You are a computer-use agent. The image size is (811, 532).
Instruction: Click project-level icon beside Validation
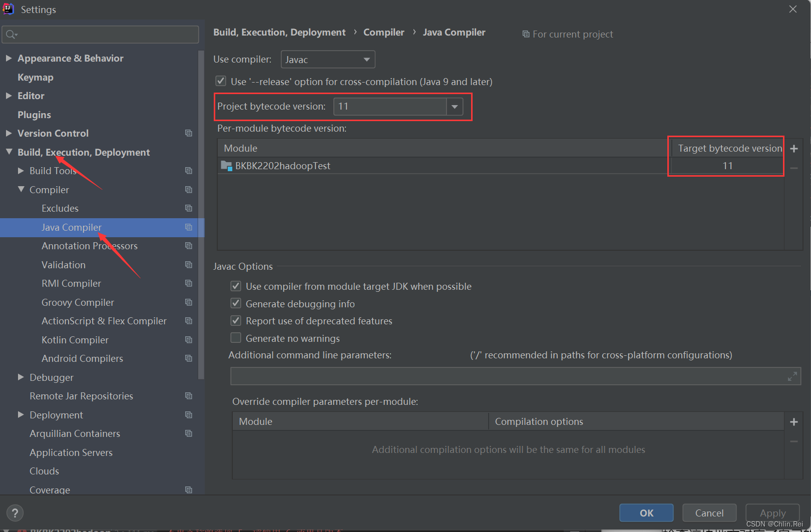coord(189,265)
